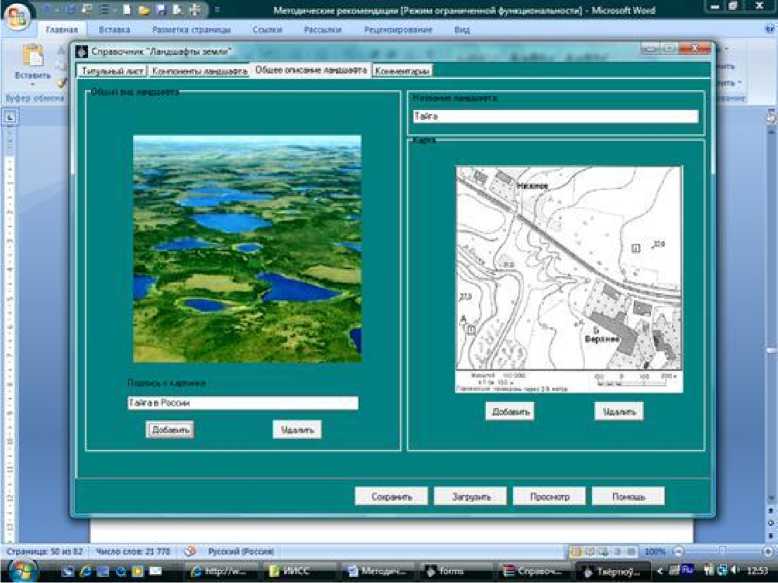Click the ruler toggle icon at left
Viewport: 778px width, 583px height.
(x=10, y=117)
